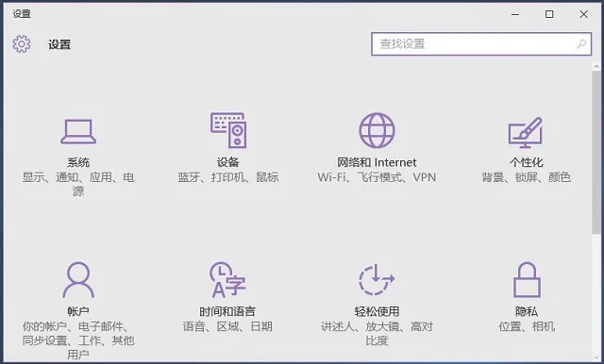Viewport: 604px width, 364px height.
Task: Click the 查找设置 search field
Action: (481, 44)
